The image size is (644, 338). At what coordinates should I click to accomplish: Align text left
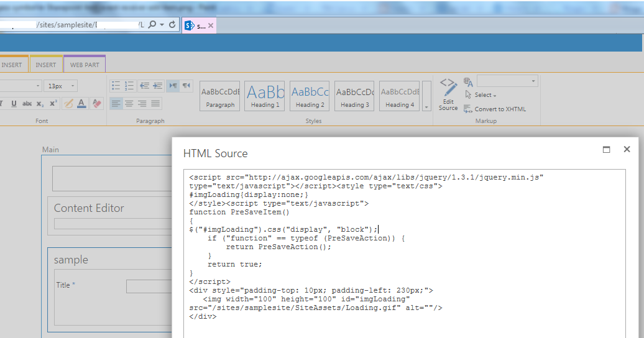116,104
